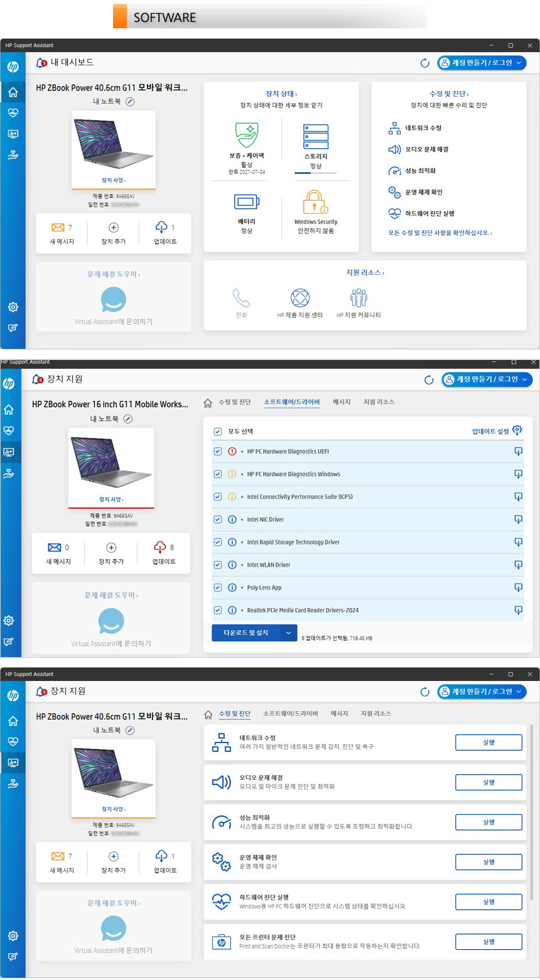This screenshot has height=980, width=540.
Task: Download HP PC Hardware Diagnostics UEFI via row icon
Action: click(518, 451)
